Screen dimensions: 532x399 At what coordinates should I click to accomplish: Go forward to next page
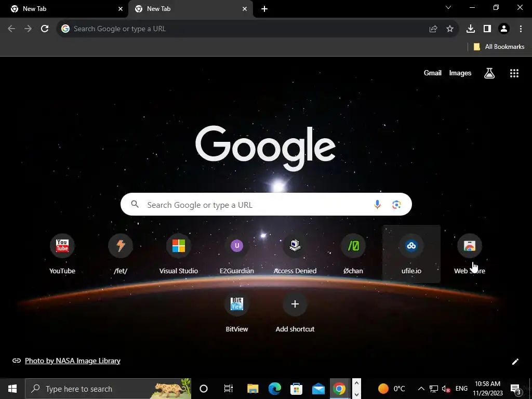tap(28, 29)
